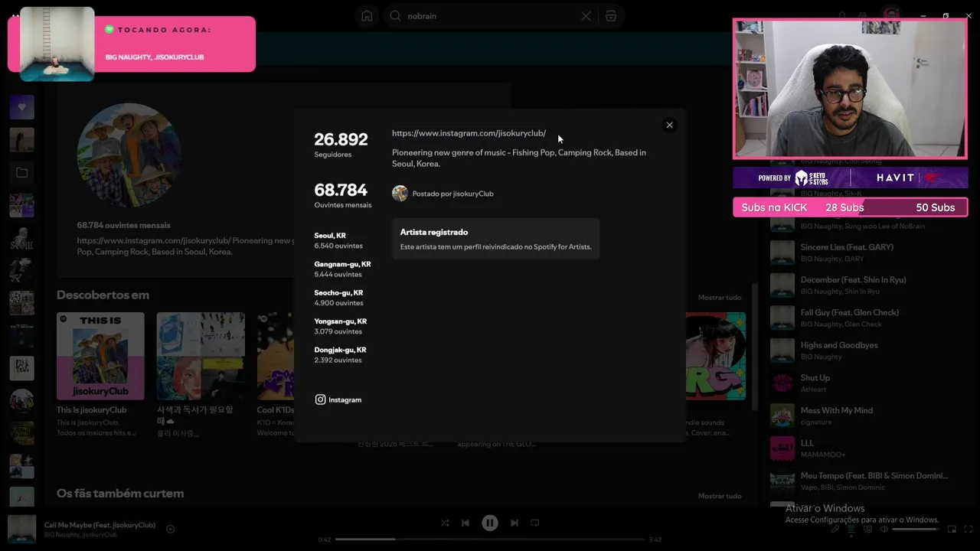Click the now playing album cover in player bar
The image size is (980, 551).
click(21, 529)
